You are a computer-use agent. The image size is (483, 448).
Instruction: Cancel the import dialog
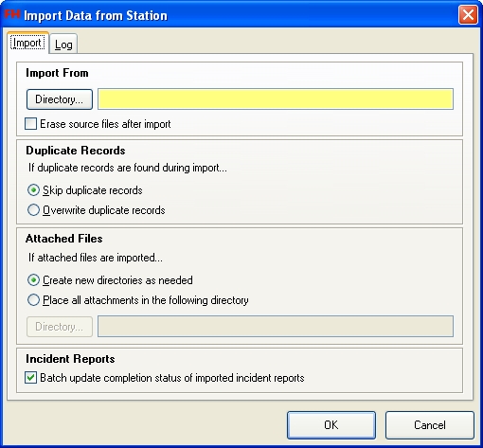tap(430, 425)
